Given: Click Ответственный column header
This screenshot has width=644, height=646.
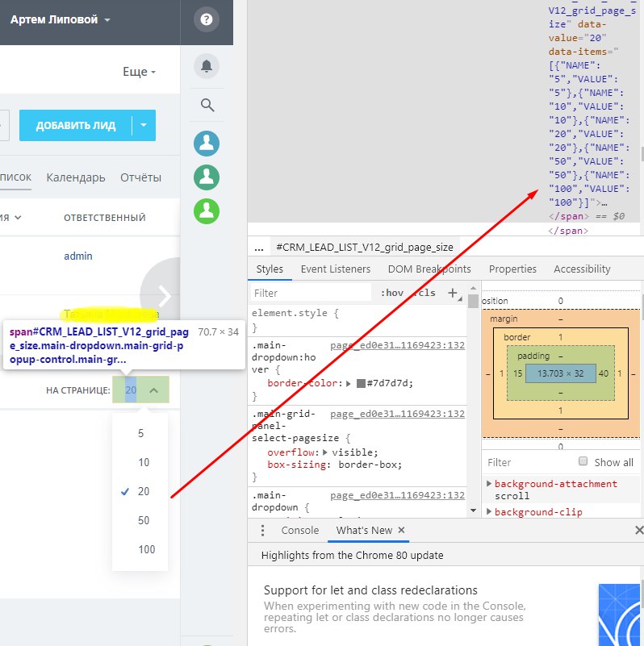Looking at the screenshot, I should 105,218.
